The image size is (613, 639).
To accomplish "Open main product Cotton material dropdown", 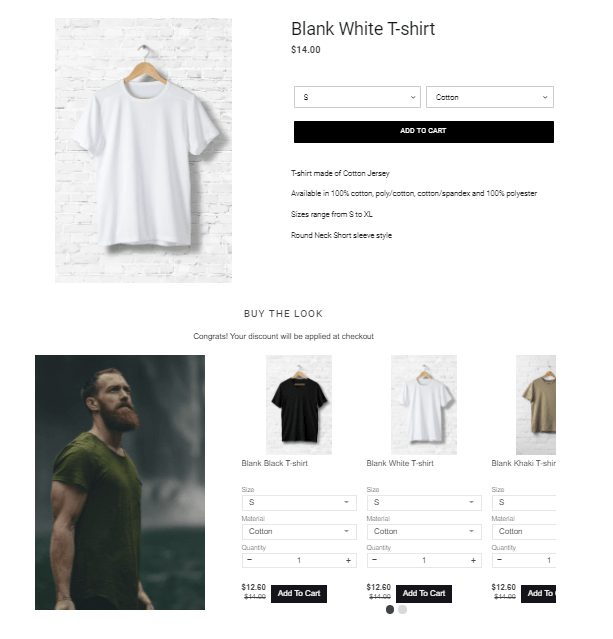I will 490,97.
